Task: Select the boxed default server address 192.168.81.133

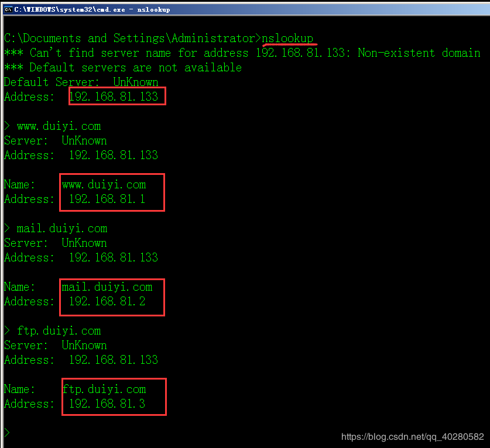Action: (114, 97)
